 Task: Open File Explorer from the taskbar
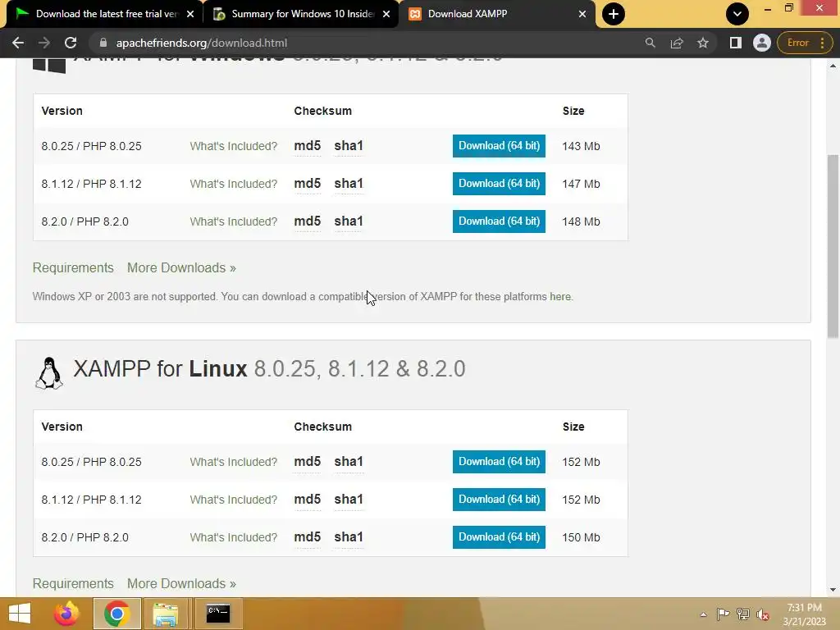(x=166, y=614)
